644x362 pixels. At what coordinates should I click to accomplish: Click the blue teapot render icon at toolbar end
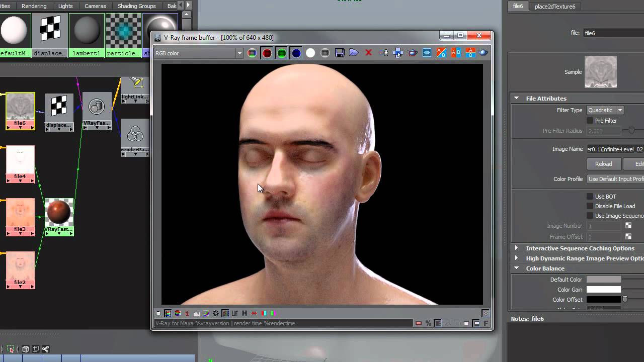[x=484, y=53]
